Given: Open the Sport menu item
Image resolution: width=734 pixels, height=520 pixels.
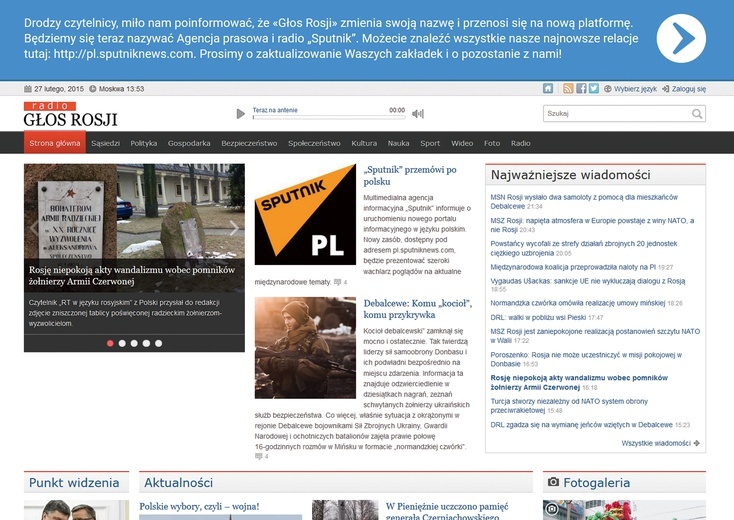Looking at the screenshot, I should [x=430, y=143].
